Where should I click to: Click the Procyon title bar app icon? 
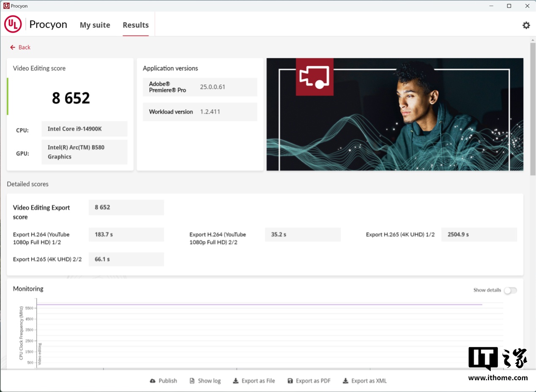6,6
